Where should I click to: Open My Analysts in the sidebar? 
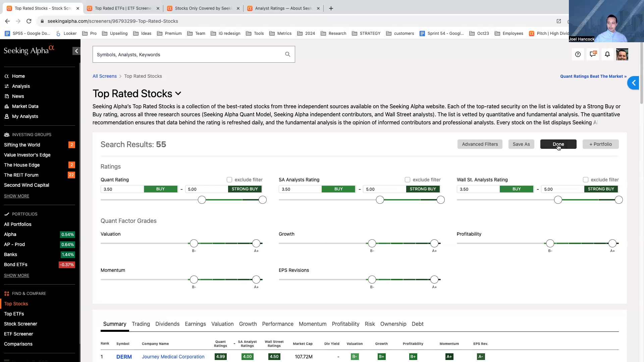coord(25,116)
